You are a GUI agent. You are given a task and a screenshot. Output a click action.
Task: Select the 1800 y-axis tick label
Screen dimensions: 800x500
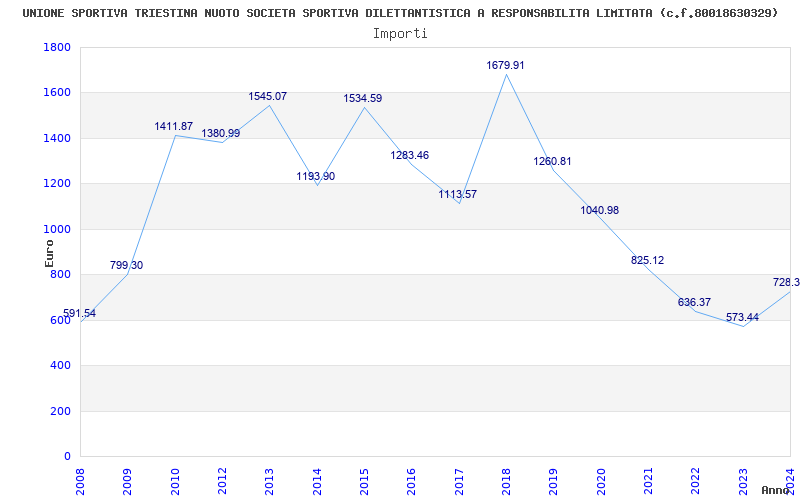coord(57,47)
